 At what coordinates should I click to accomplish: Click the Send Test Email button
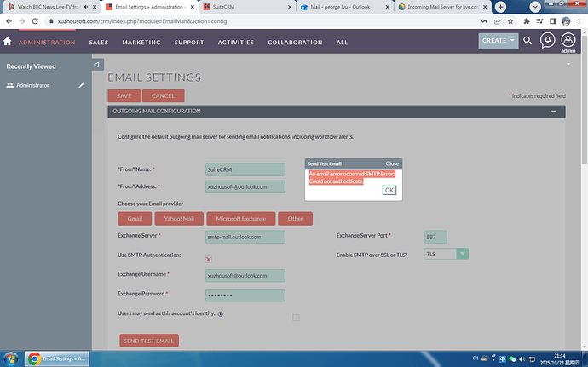pyautogui.click(x=149, y=341)
